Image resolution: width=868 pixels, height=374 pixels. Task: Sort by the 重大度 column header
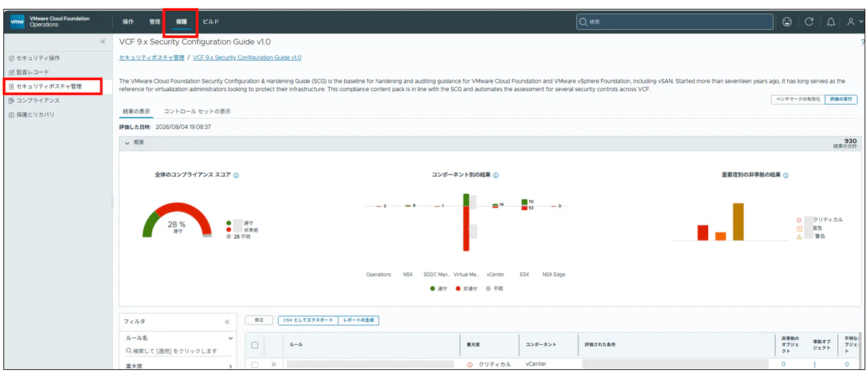[x=474, y=345]
